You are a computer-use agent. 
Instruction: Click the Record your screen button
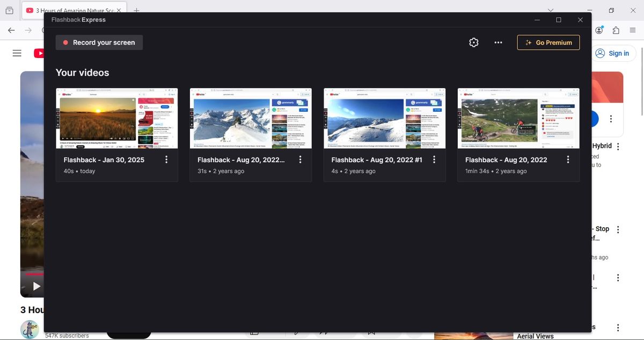[99, 42]
